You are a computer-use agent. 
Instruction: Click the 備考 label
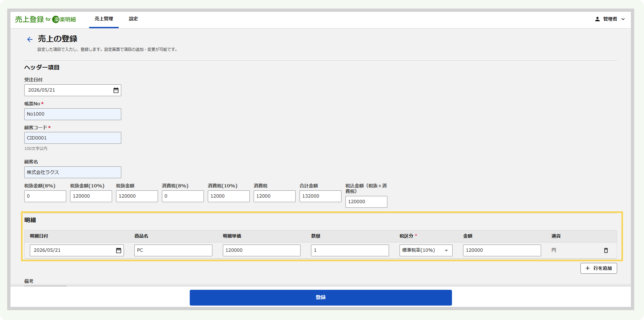(29, 281)
